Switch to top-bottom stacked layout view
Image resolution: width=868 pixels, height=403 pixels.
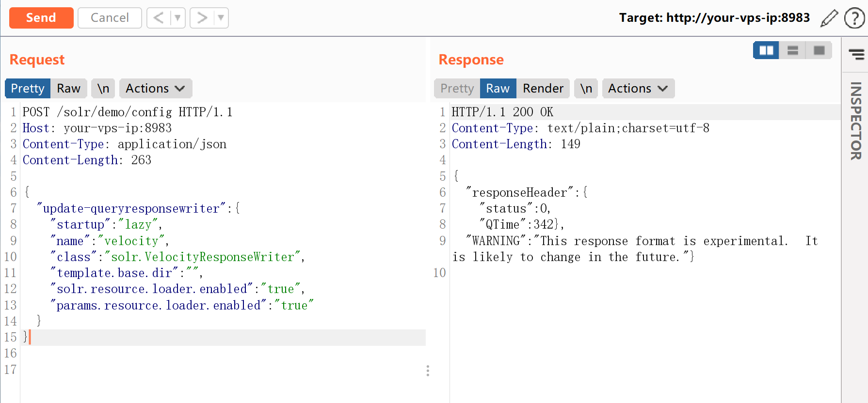coord(792,50)
